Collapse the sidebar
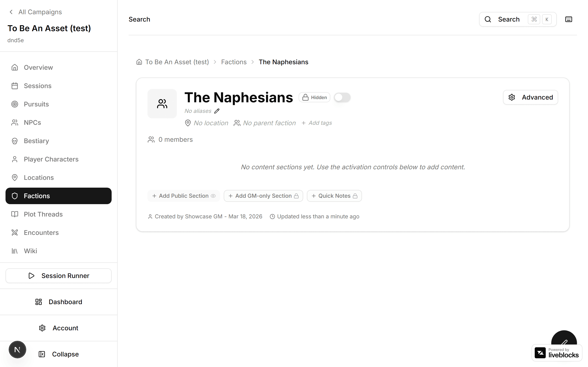This screenshot has height=367, width=588. point(58,354)
